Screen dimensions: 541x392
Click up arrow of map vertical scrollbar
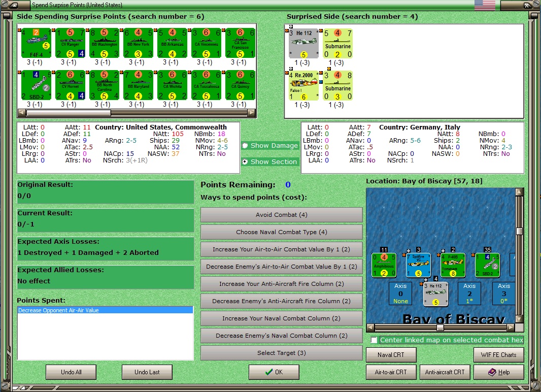[x=520, y=191]
